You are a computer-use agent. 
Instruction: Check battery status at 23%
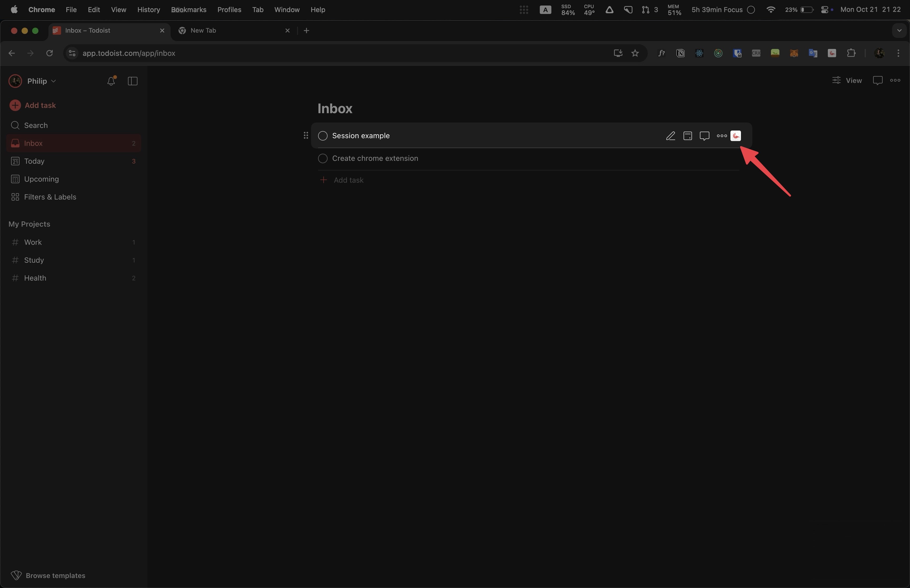799,9
